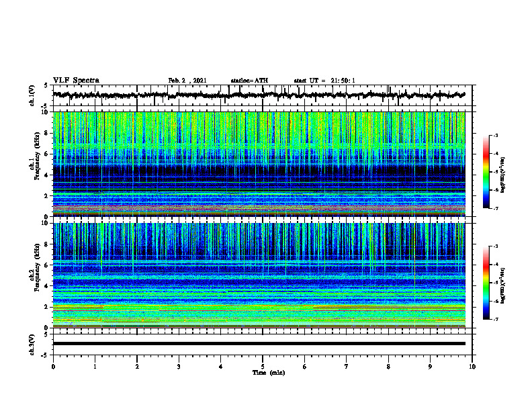Click the 'ch.3(V)' axis label
532x411 pixels.
32,345
